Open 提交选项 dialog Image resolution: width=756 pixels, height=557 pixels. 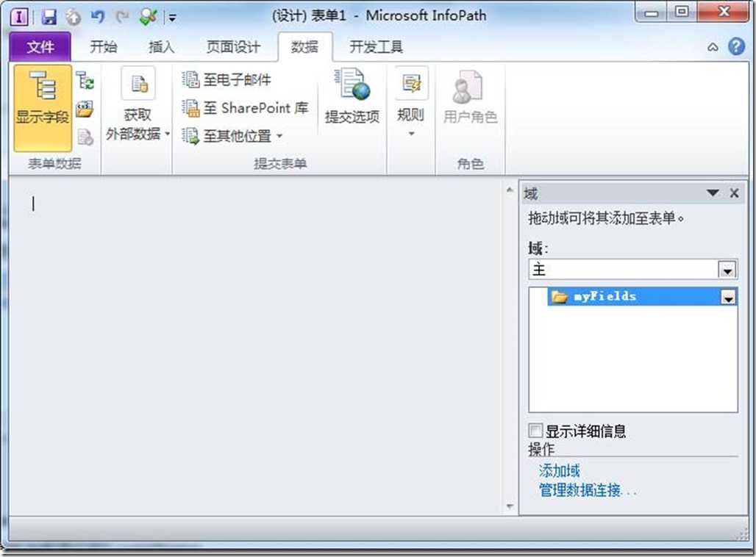tap(352, 98)
